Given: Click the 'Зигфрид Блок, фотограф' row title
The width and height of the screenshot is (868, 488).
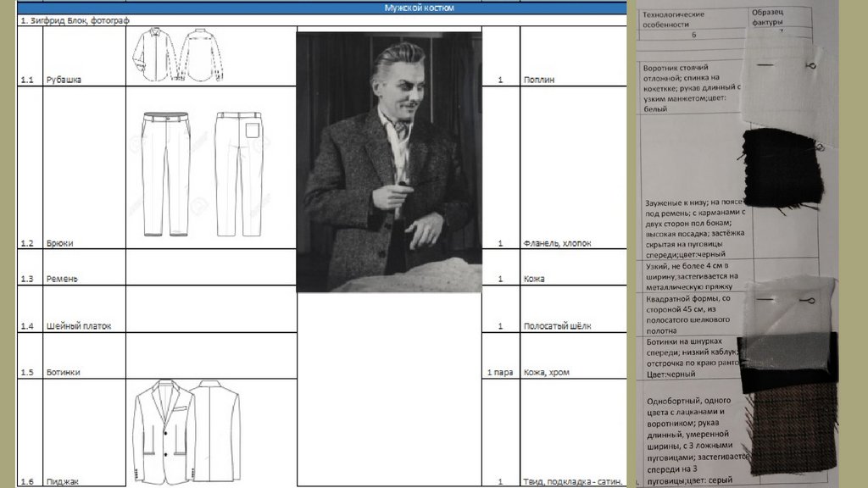Looking at the screenshot, I should click(x=75, y=19).
